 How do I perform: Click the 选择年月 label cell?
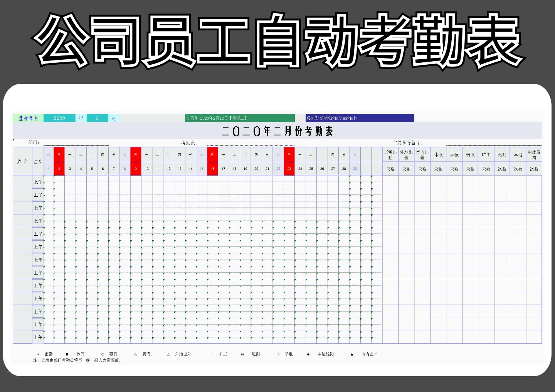(x=28, y=118)
